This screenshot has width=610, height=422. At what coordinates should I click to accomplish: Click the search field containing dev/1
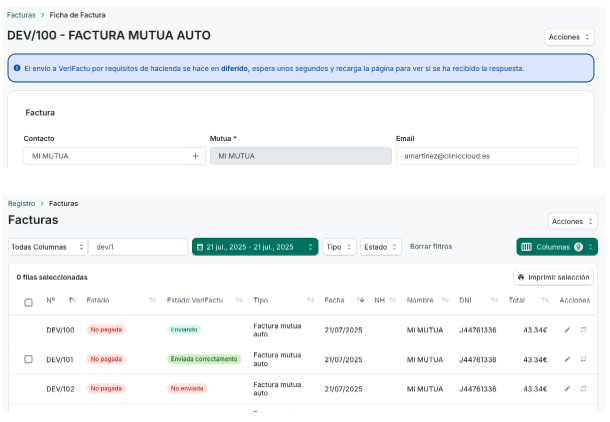click(138, 246)
